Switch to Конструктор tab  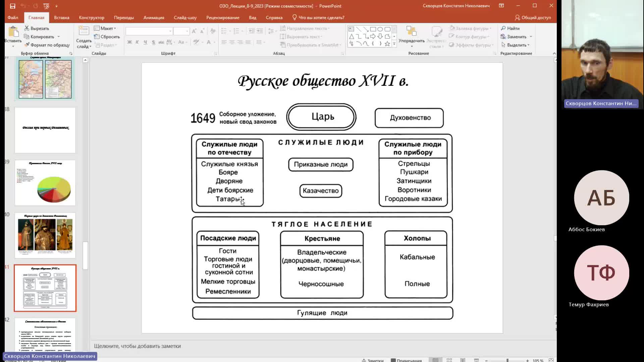click(x=92, y=17)
